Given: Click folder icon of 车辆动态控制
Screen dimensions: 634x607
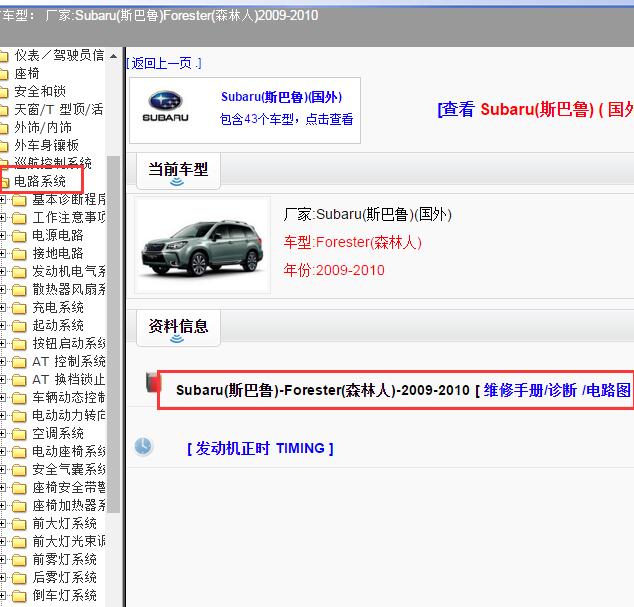Looking at the screenshot, I should (19, 398).
